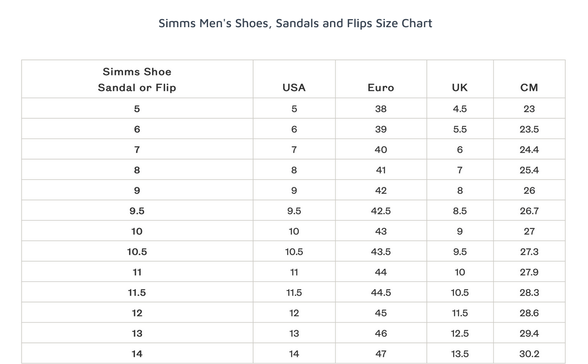The width and height of the screenshot is (588, 364).
Task: Click the CM column header
Action: [x=529, y=88]
